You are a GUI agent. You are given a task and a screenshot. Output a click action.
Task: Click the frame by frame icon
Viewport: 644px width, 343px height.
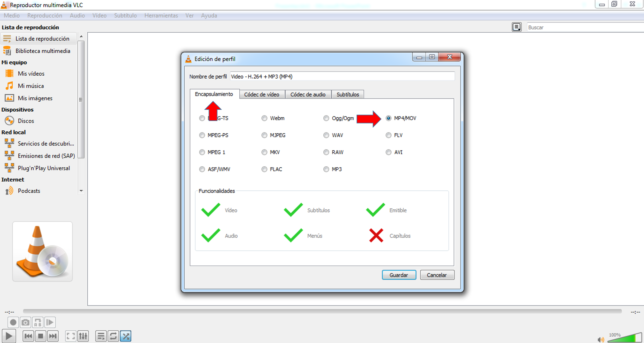tap(50, 322)
